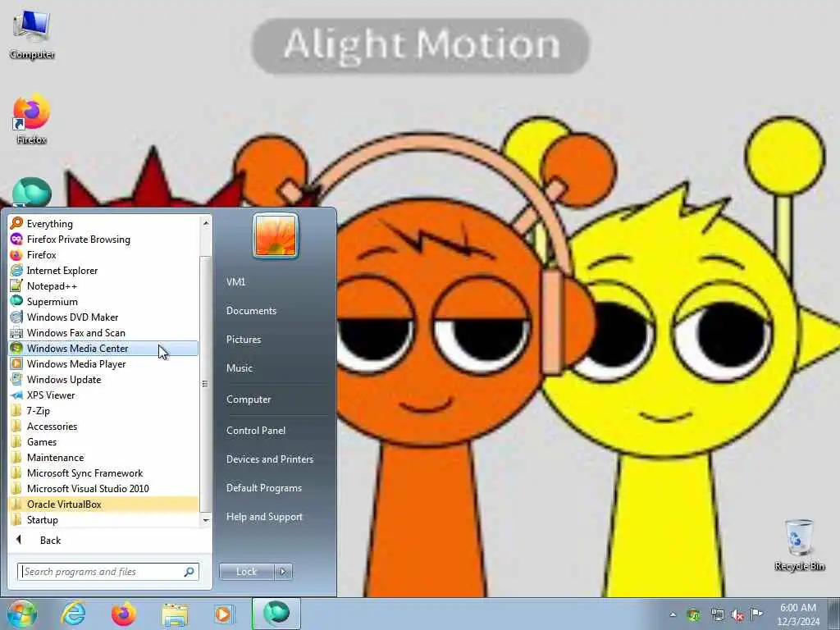Open Internet Explorer from the taskbar

click(x=73, y=614)
